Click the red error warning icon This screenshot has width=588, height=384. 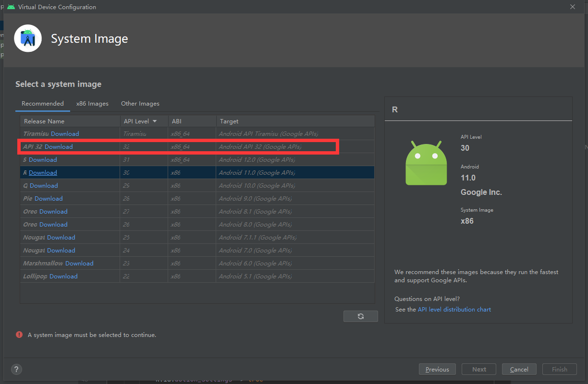19,335
